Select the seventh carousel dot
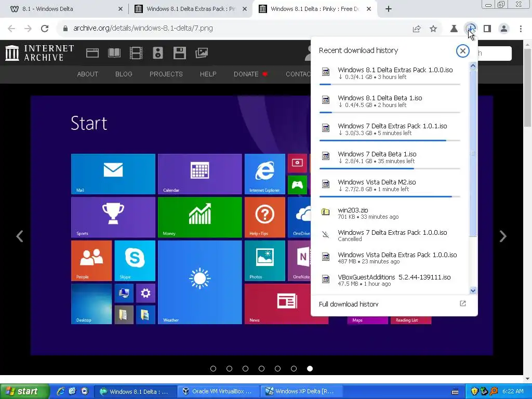This screenshot has width=532, height=399. click(x=310, y=369)
